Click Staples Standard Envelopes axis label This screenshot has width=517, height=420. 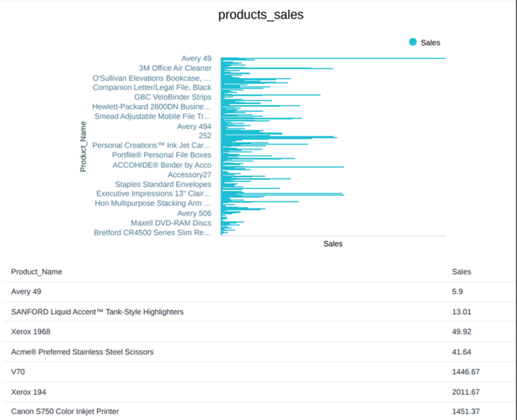coord(163,184)
